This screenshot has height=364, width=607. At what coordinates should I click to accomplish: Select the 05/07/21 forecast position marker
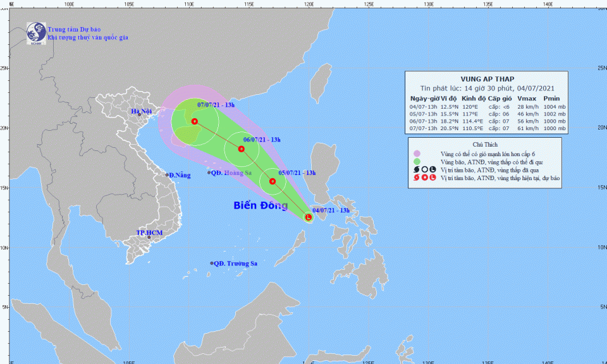[x=273, y=181]
